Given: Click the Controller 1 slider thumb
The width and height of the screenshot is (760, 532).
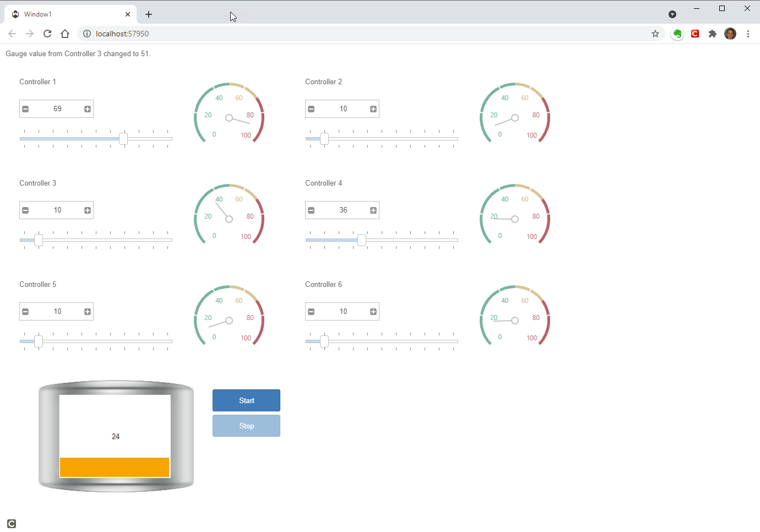Looking at the screenshot, I should click(x=123, y=139).
